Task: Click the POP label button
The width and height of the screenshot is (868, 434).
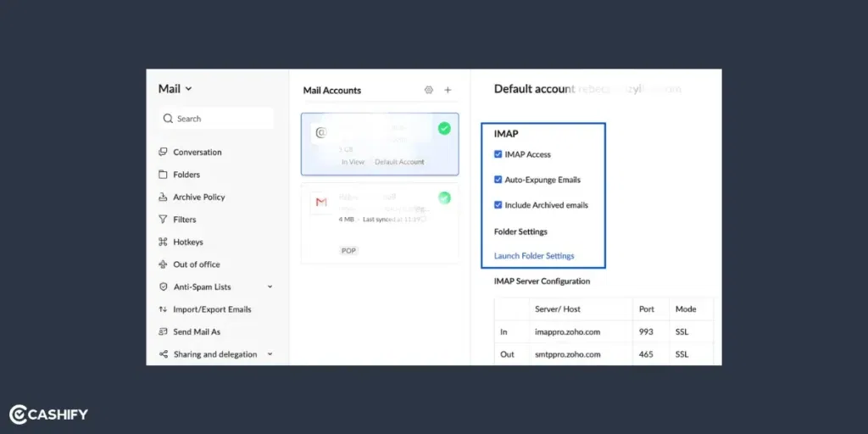Action: coord(348,251)
